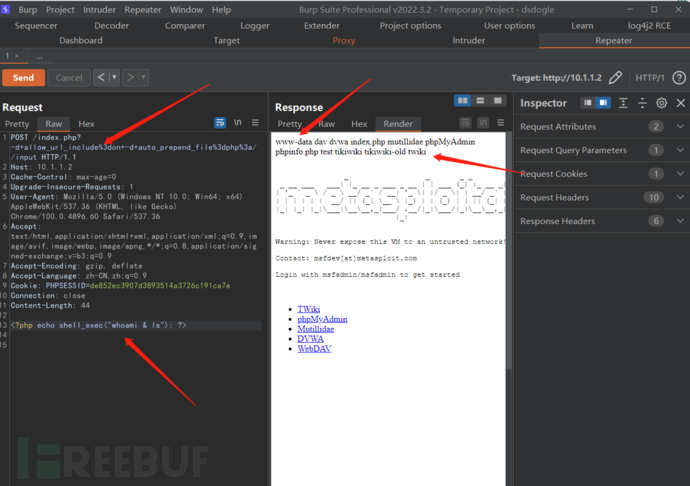The width and height of the screenshot is (690, 486).
Task: Collapse all Inspector sections icon
Action: (x=642, y=103)
